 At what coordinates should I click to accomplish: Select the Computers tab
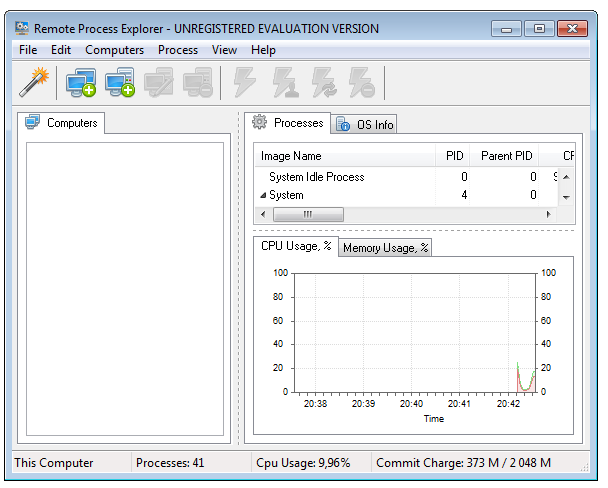click(61, 123)
